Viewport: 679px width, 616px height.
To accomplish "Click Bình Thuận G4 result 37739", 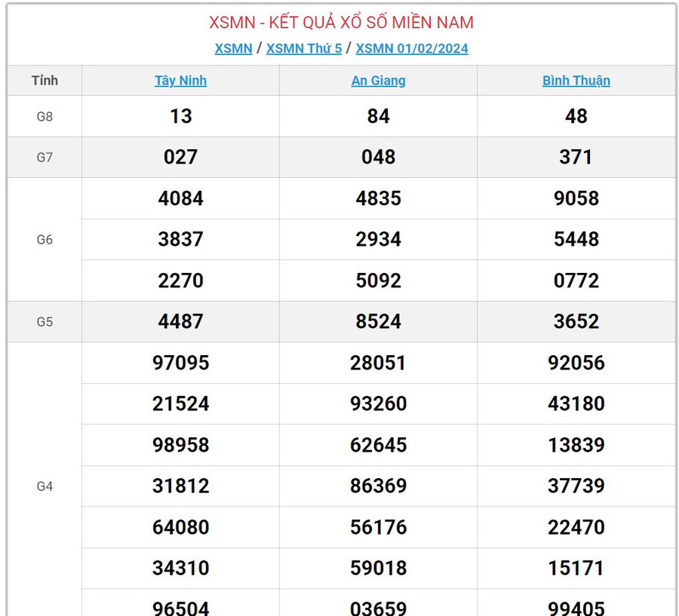I will (x=576, y=486).
